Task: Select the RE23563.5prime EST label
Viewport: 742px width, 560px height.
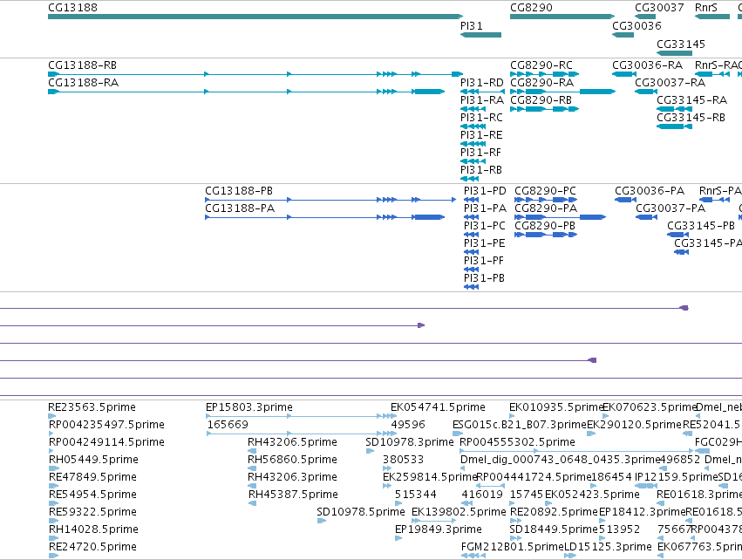Action: pyautogui.click(x=92, y=407)
